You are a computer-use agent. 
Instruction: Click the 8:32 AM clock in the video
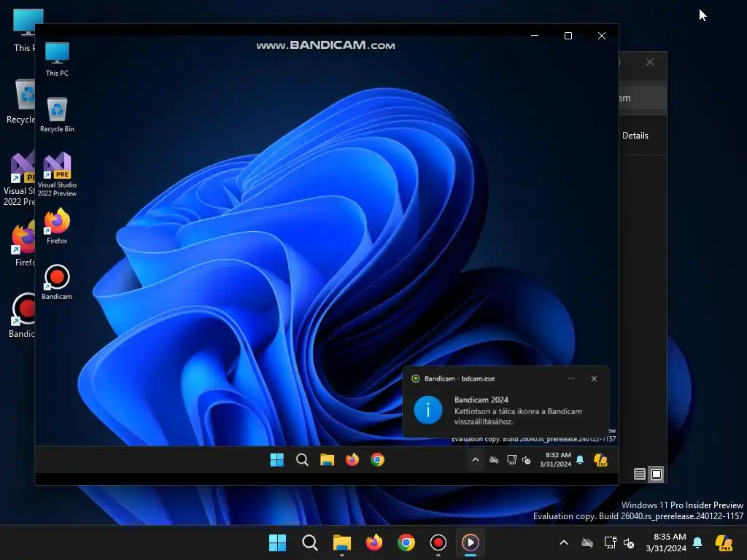coord(555,459)
